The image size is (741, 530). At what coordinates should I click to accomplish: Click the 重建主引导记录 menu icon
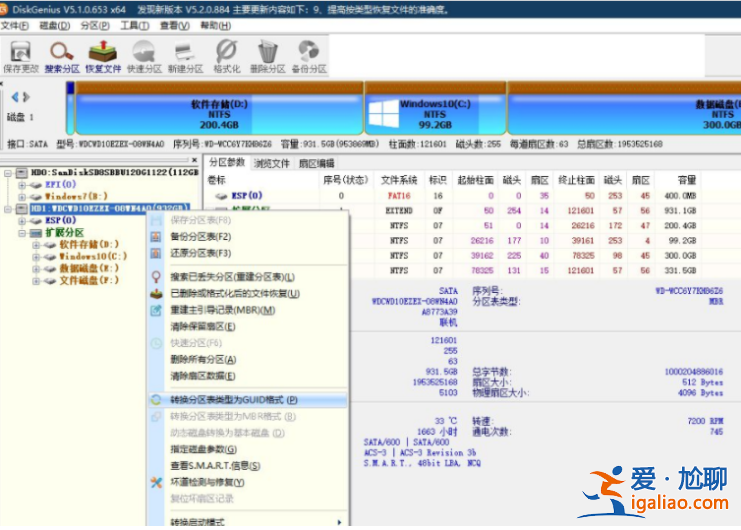coord(156,310)
